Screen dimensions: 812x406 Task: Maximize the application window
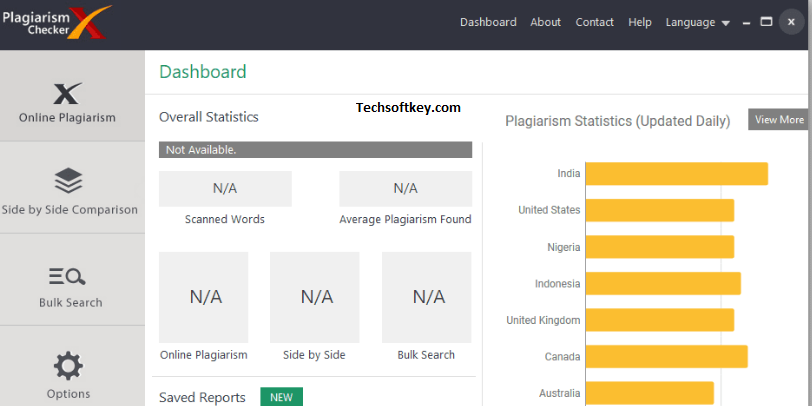click(x=766, y=22)
